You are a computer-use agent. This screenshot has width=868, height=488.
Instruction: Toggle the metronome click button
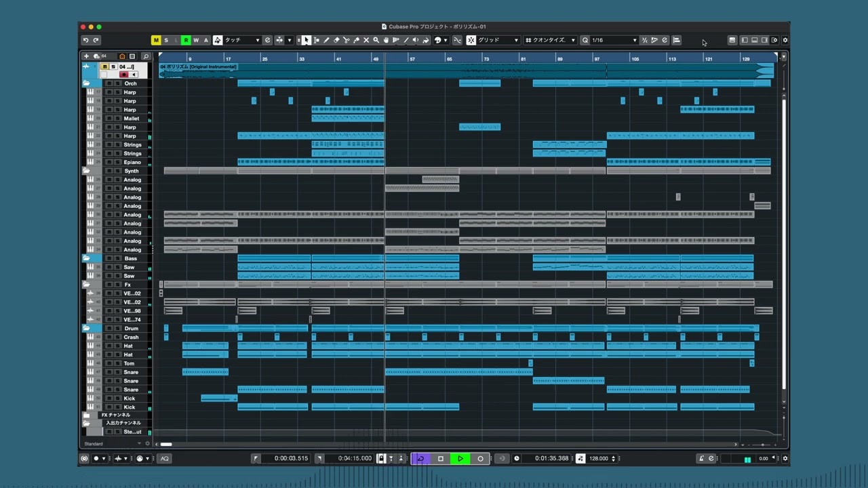(x=701, y=458)
